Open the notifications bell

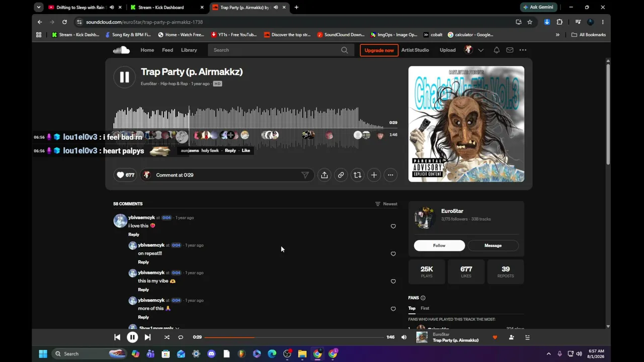(x=497, y=50)
